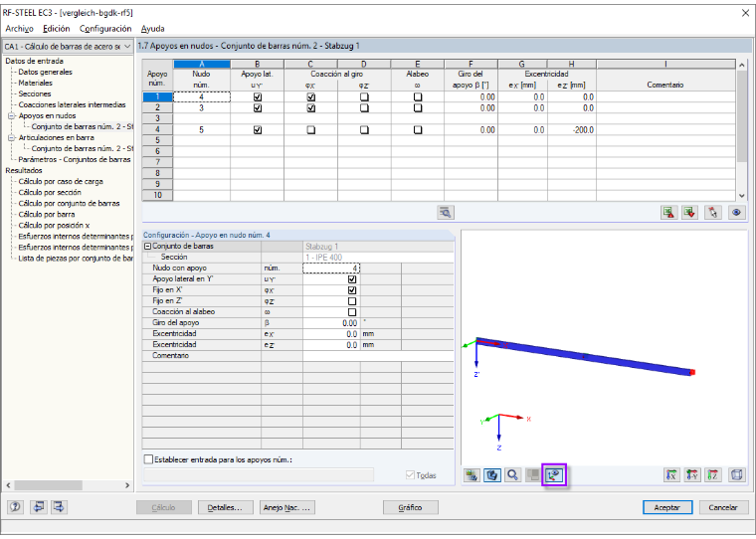Select Cálculo por posición x
This screenshot has width=756, height=539.
tap(54, 225)
